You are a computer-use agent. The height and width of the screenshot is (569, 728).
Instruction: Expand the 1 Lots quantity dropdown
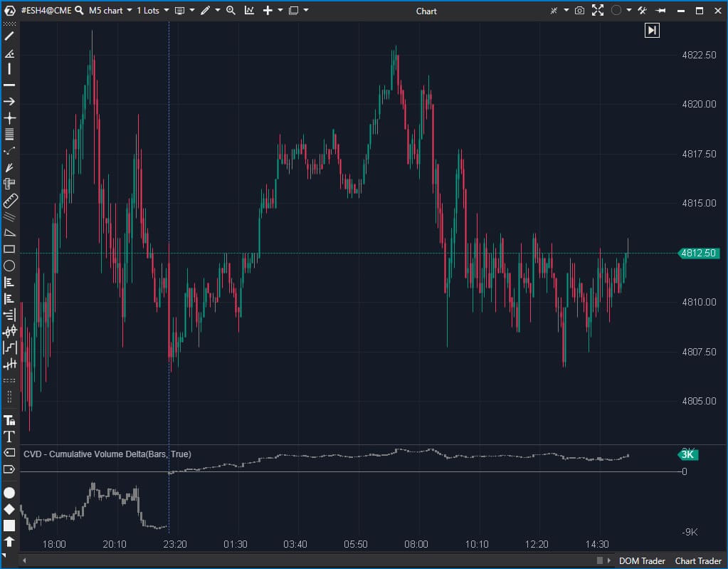[152, 11]
